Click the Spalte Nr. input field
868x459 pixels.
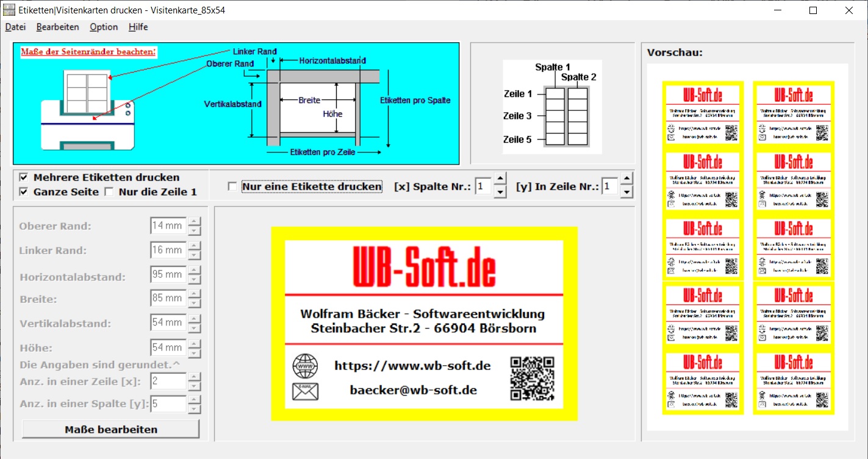[483, 187]
